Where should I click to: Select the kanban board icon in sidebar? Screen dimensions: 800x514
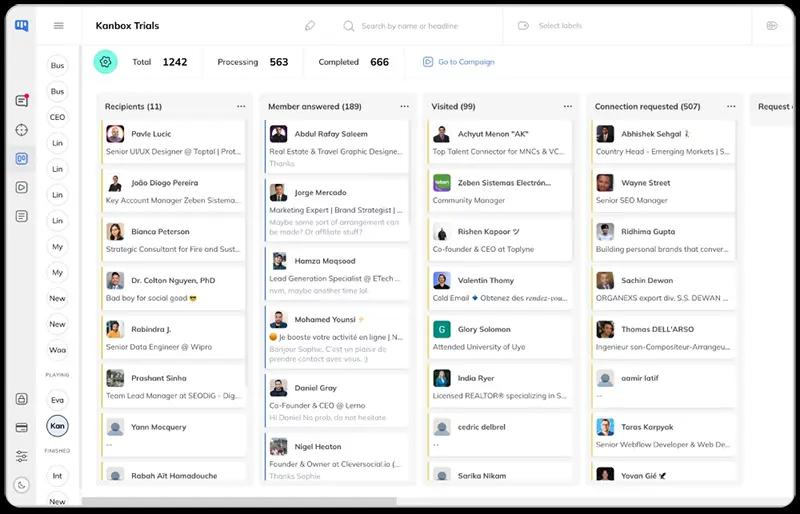(x=21, y=159)
